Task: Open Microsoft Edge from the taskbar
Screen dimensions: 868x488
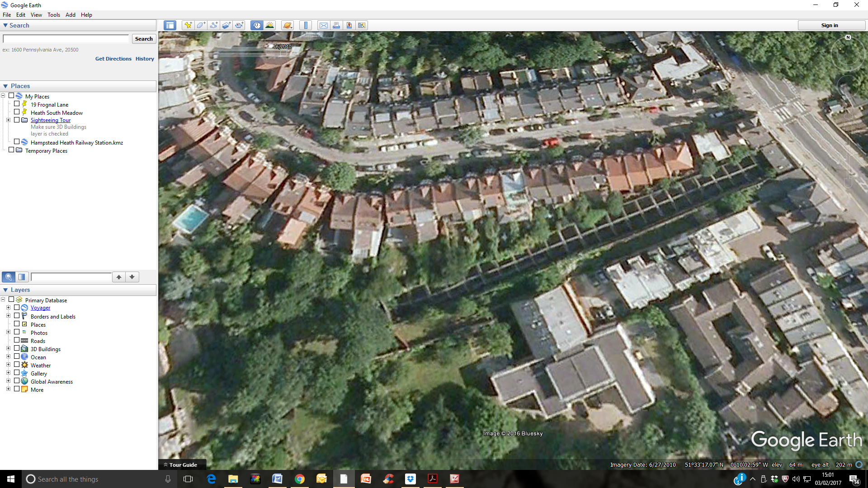Action: [211, 479]
